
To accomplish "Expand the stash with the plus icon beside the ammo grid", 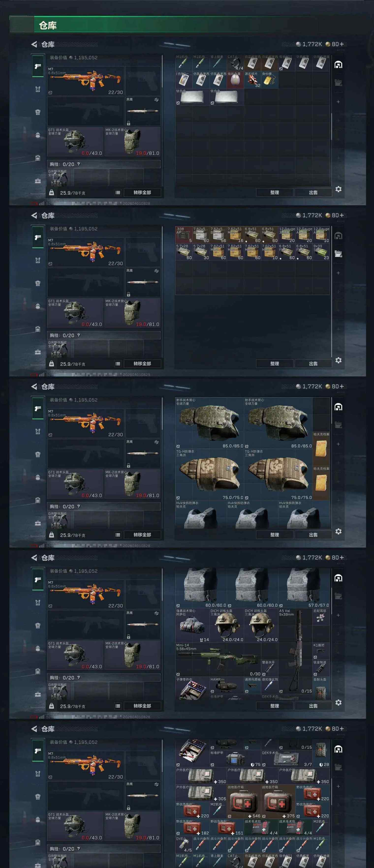I will coord(338,273).
